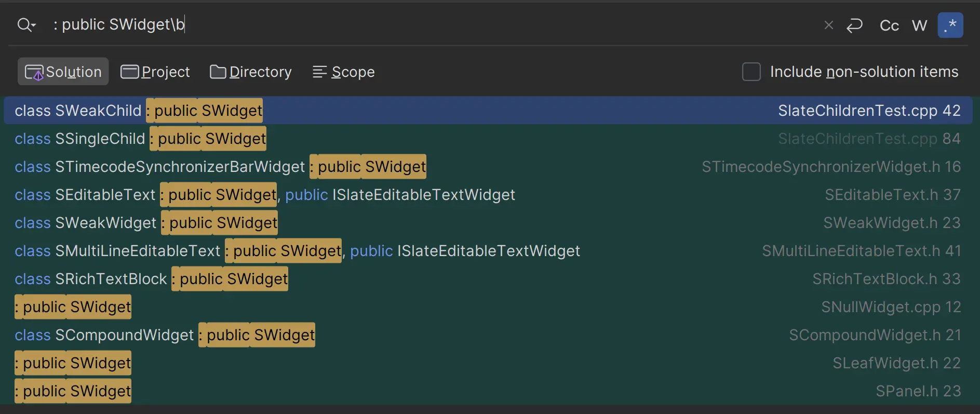The image size is (980, 414).
Task: Switch to the Project scope tab
Action: coord(155,72)
